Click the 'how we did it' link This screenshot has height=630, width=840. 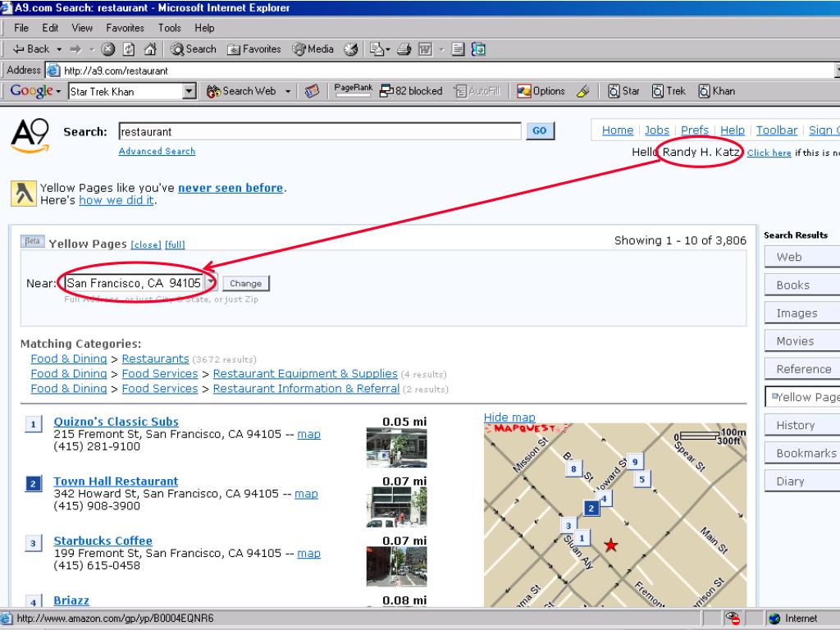coord(116,200)
